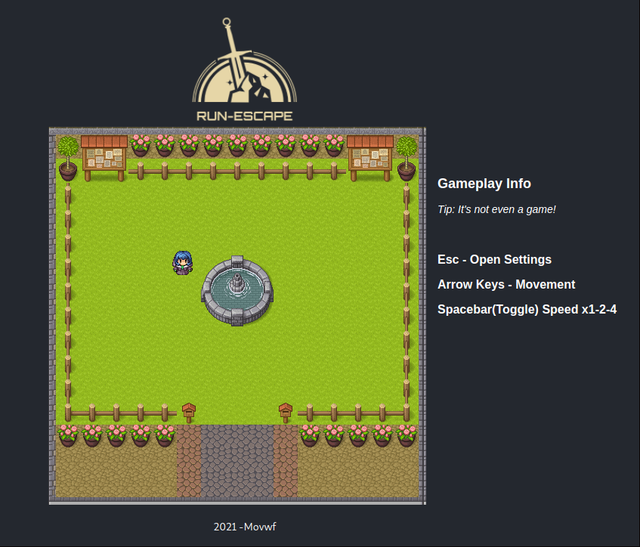The width and height of the screenshot is (640, 547).
Task: Click the potted tree in the top-right corner
Action: coord(407,158)
